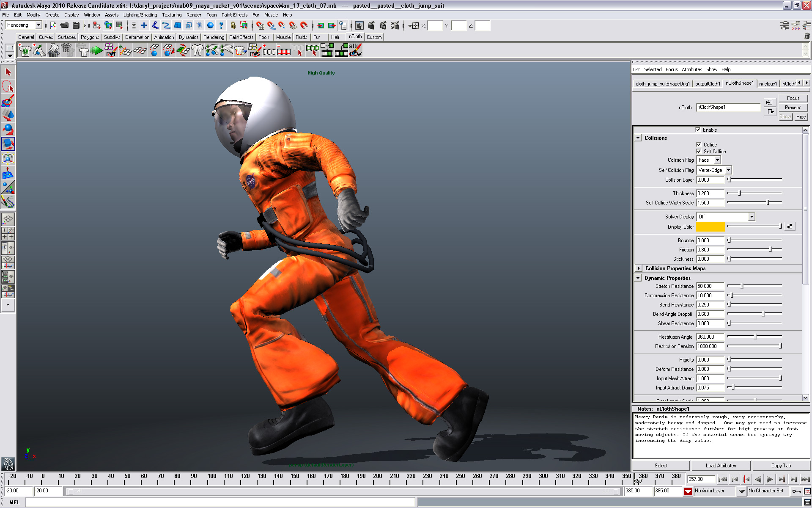Click the Copy Tab button

coord(781,466)
